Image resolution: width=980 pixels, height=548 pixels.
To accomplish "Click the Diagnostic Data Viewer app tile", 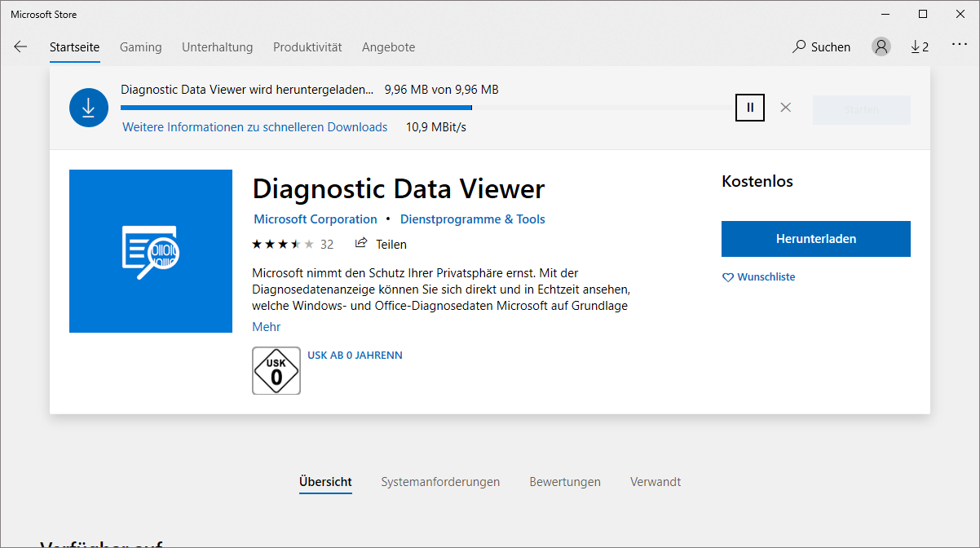I will click(151, 251).
